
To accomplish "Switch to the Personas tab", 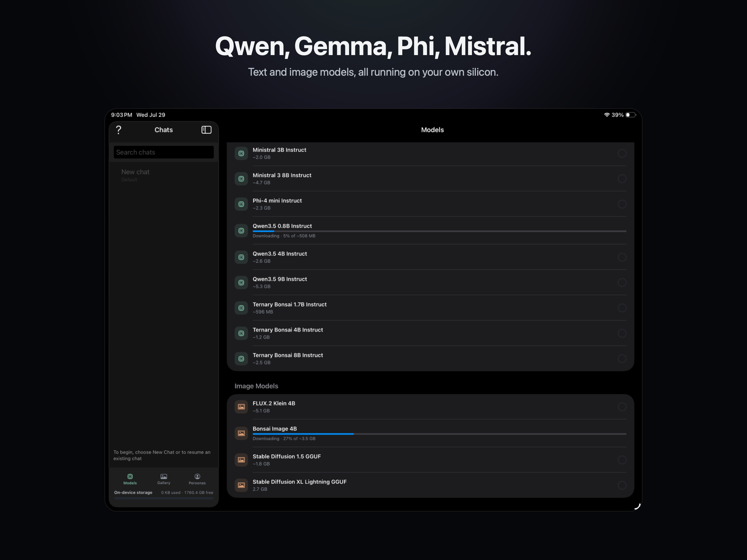I will pos(197,479).
